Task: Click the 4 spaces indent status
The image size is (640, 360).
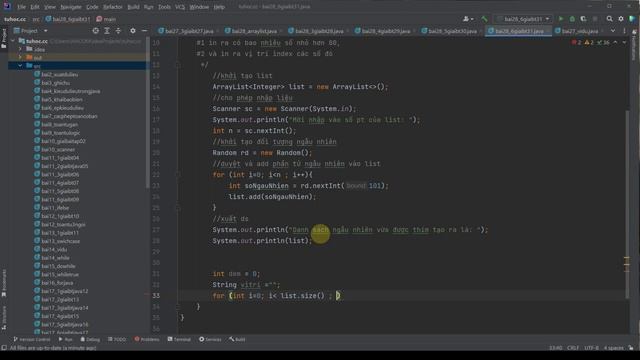Action: [613, 348]
